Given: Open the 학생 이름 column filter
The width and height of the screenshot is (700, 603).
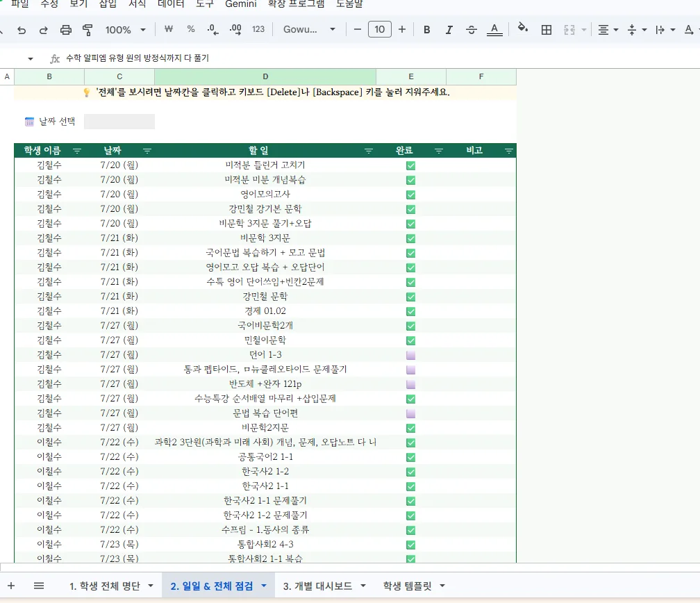Looking at the screenshot, I should tap(77, 151).
